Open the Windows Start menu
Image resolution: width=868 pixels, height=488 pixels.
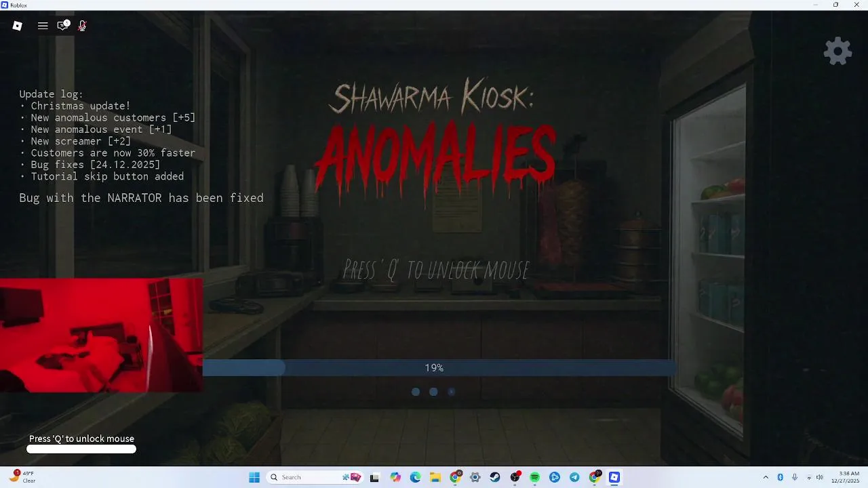point(254,477)
